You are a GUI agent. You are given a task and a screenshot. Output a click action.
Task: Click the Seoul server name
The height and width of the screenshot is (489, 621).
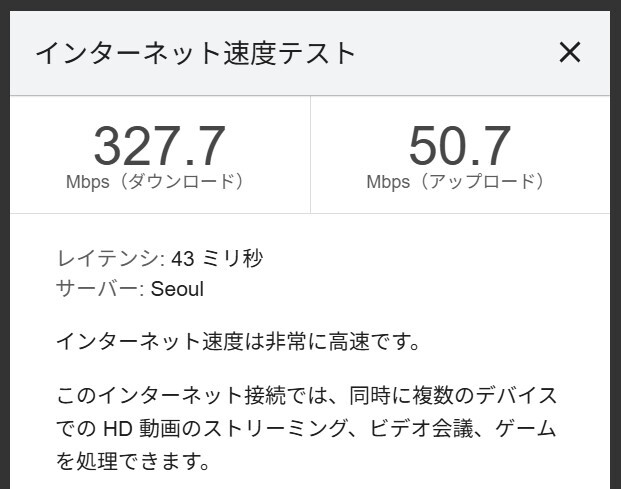[x=177, y=289]
